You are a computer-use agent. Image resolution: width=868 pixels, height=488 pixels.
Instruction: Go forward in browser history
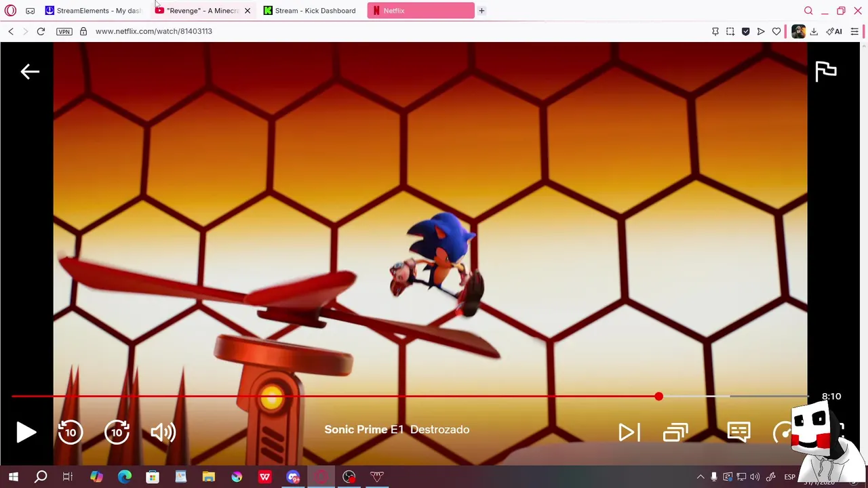click(x=26, y=31)
